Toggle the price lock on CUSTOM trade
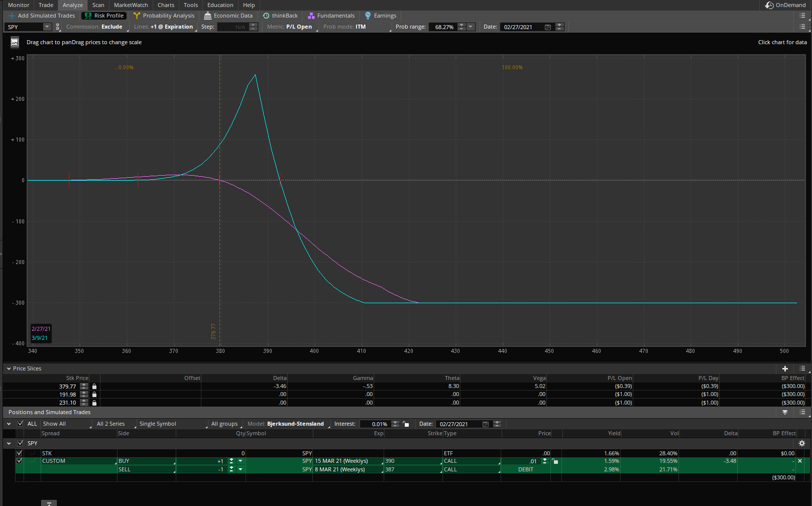812x506 pixels. [x=555, y=461]
